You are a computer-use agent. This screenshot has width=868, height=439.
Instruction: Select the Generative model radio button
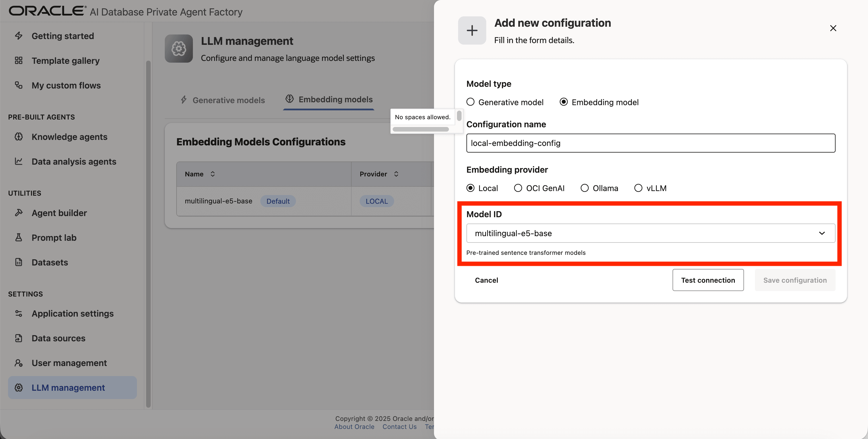(471, 102)
